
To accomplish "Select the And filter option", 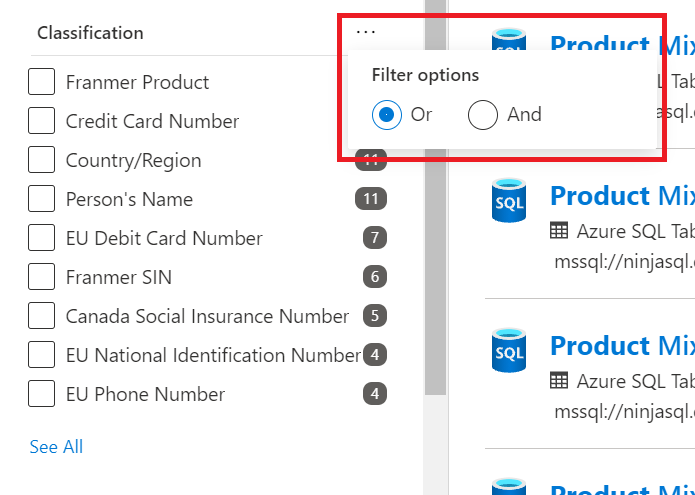I will 483,115.
